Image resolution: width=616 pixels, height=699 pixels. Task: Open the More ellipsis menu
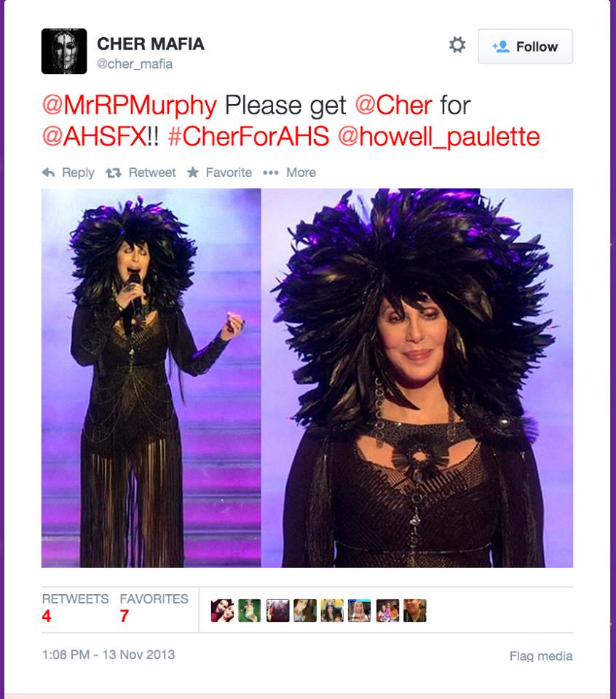[x=271, y=173]
